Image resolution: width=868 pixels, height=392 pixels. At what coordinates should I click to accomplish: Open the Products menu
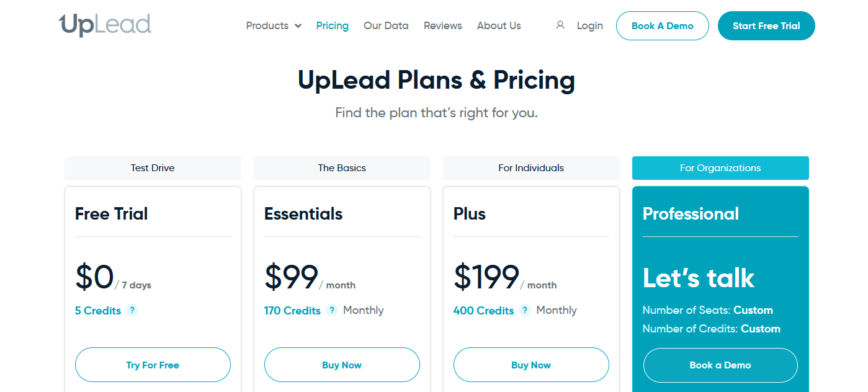pyautogui.click(x=267, y=26)
